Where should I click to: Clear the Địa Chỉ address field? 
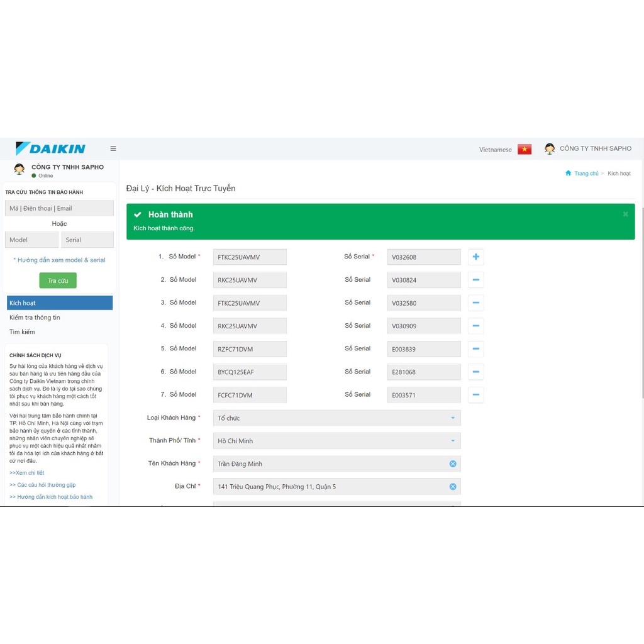pos(453,487)
